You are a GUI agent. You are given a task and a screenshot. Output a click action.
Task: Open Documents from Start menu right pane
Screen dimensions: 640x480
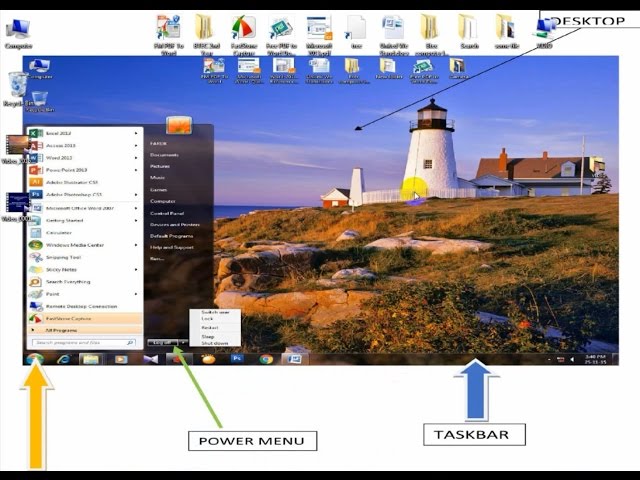tap(164, 155)
